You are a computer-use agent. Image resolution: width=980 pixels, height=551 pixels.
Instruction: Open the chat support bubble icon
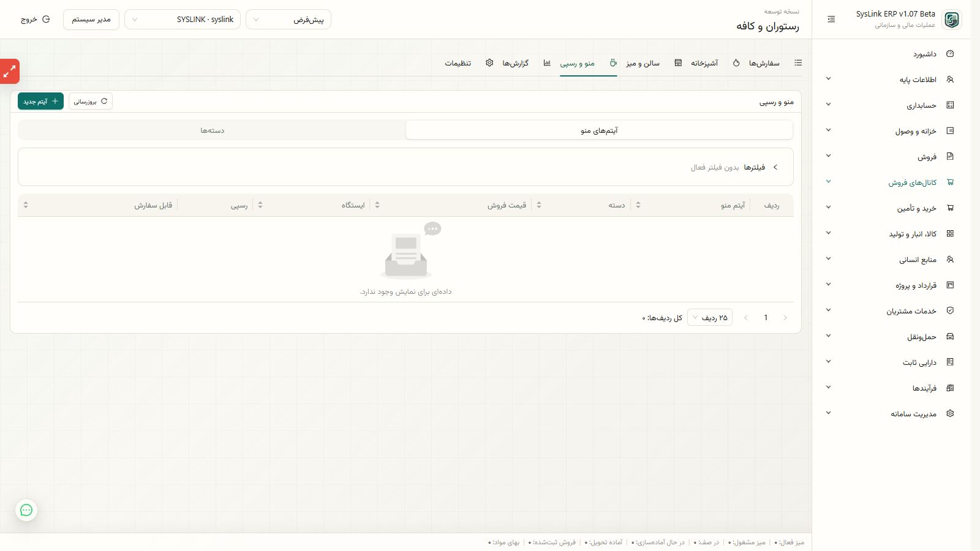(26, 510)
